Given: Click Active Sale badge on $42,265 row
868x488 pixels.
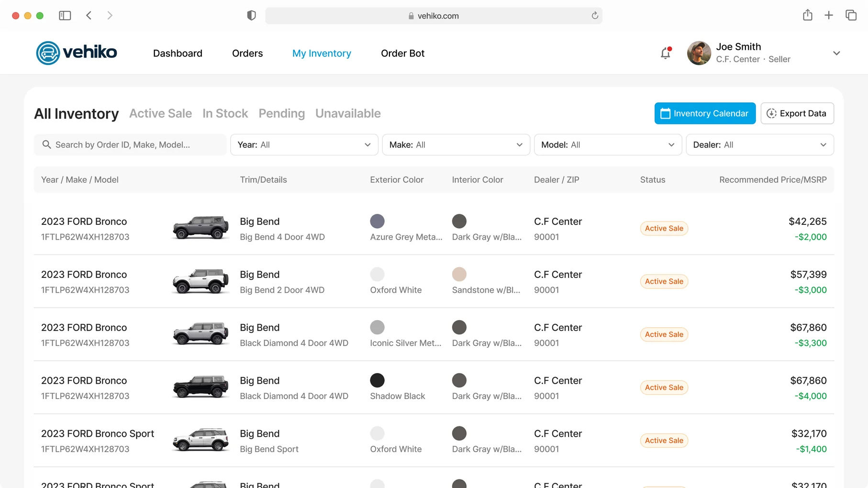Looking at the screenshot, I should (664, 228).
